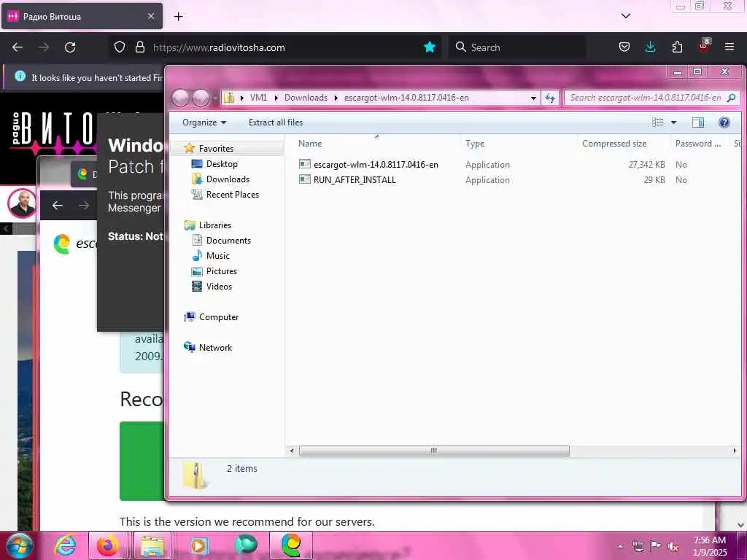Image resolution: width=747 pixels, height=560 pixels.
Task: Open the Videos library
Action: (219, 286)
